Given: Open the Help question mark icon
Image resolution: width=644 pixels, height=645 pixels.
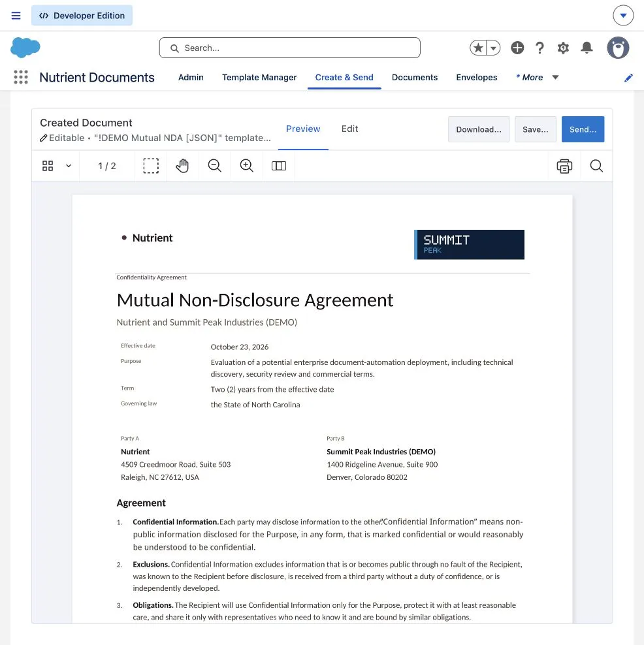Looking at the screenshot, I should pyautogui.click(x=540, y=48).
